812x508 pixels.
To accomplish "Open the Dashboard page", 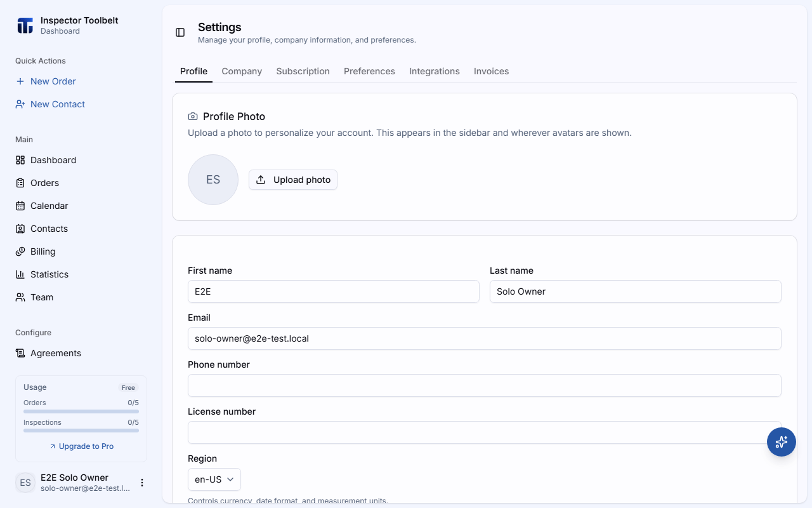I will click(81, 160).
